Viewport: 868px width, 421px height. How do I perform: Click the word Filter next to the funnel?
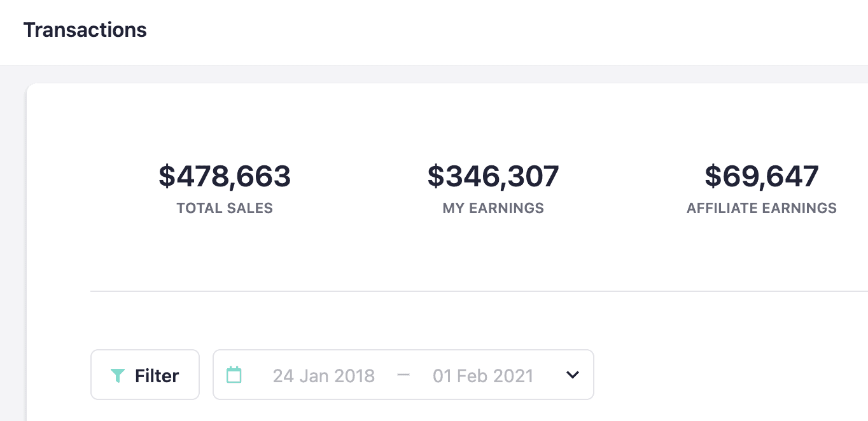pyautogui.click(x=157, y=376)
